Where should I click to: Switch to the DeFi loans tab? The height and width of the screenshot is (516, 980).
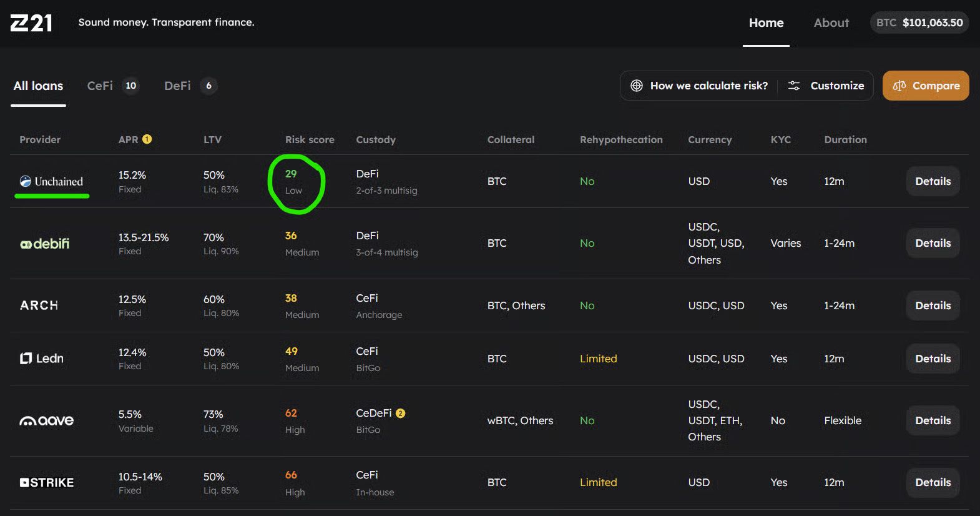click(x=190, y=86)
